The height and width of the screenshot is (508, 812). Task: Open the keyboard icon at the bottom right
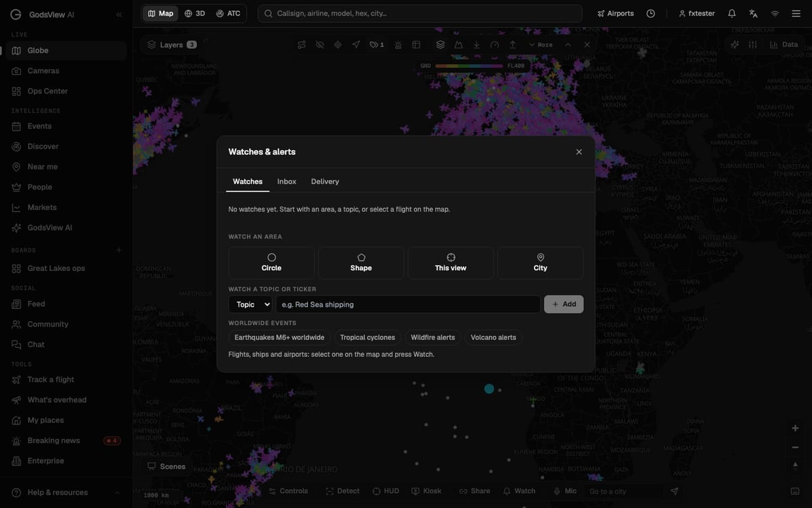point(795,491)
